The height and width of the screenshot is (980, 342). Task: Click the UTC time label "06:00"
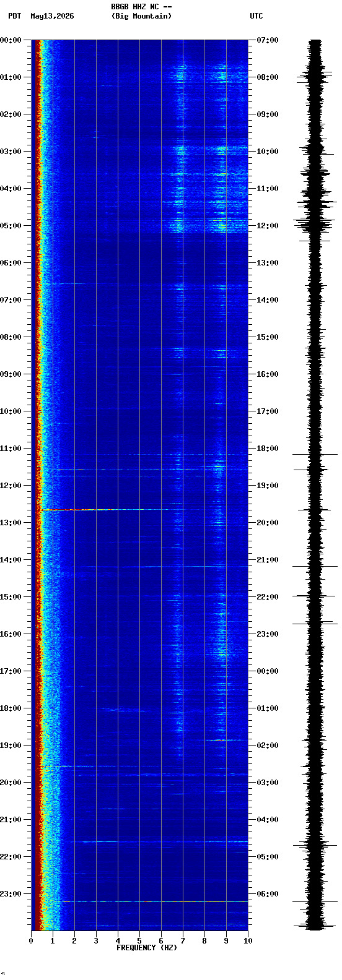pyautogui.click(x=268, y=894)
